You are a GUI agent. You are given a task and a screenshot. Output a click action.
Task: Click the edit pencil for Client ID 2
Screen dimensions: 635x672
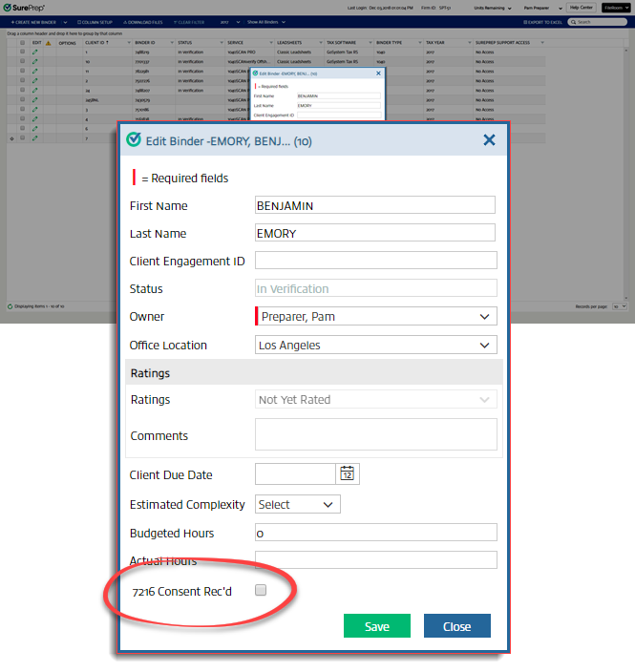35,80
